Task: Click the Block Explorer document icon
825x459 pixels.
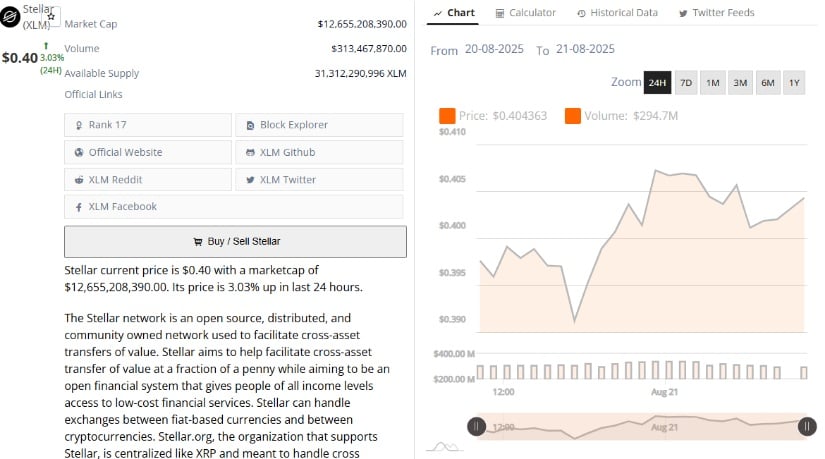Action: pos(250,125)
